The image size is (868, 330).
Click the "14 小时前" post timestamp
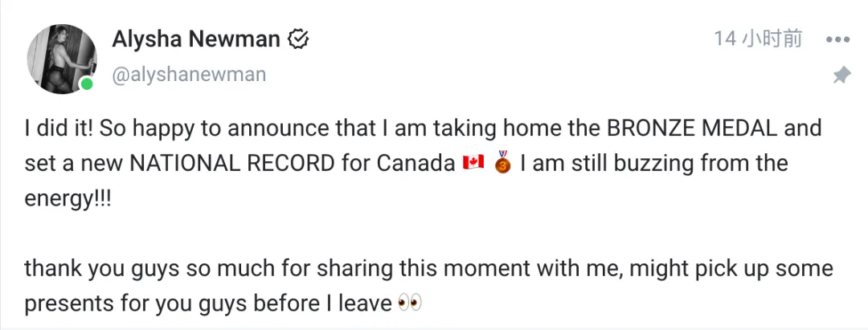tap(758, 39)
